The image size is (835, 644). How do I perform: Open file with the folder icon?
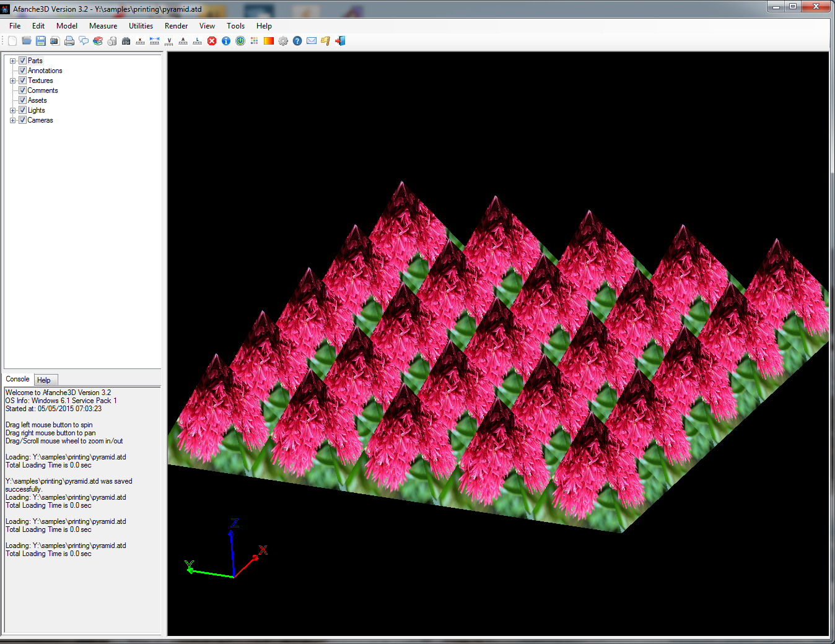[x=27, y=41]
